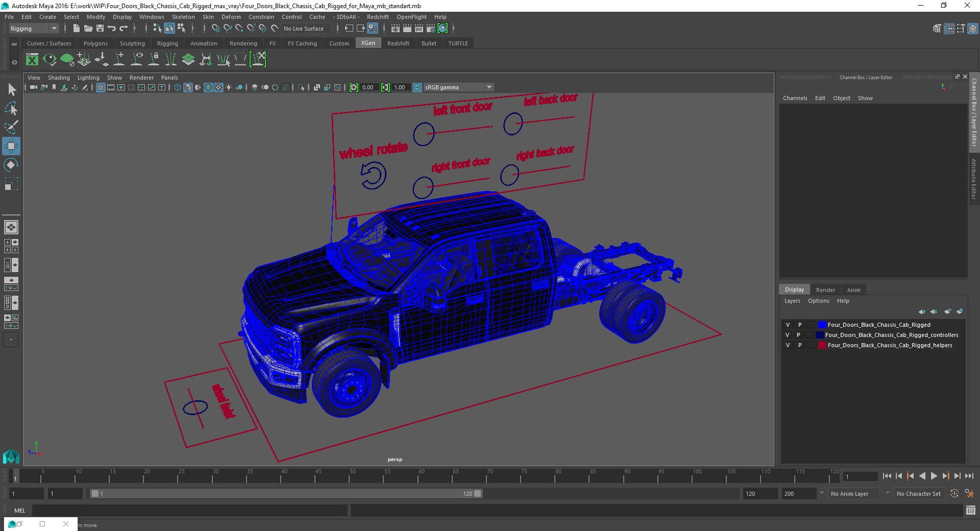Click the red color swatch of helpers layer
The height and width of the screenshot is (531, 980).
tap(822, 345)
